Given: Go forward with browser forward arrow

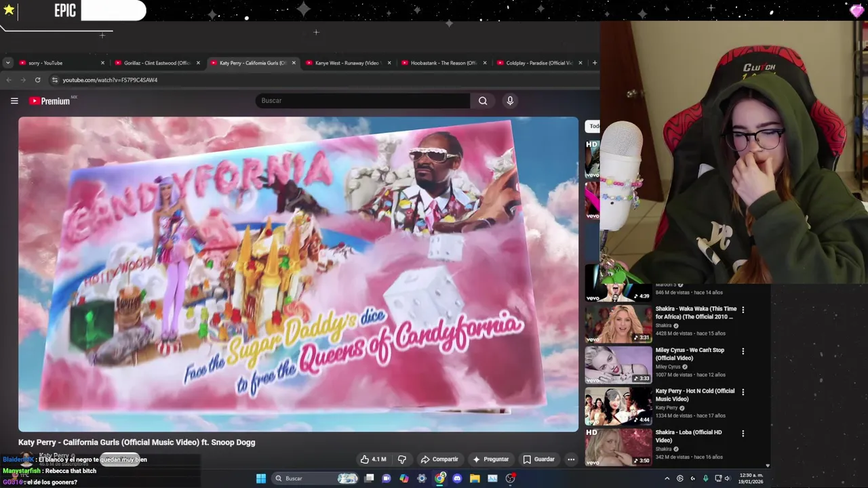Looking at the screenshot, I should tap(23, 80).
